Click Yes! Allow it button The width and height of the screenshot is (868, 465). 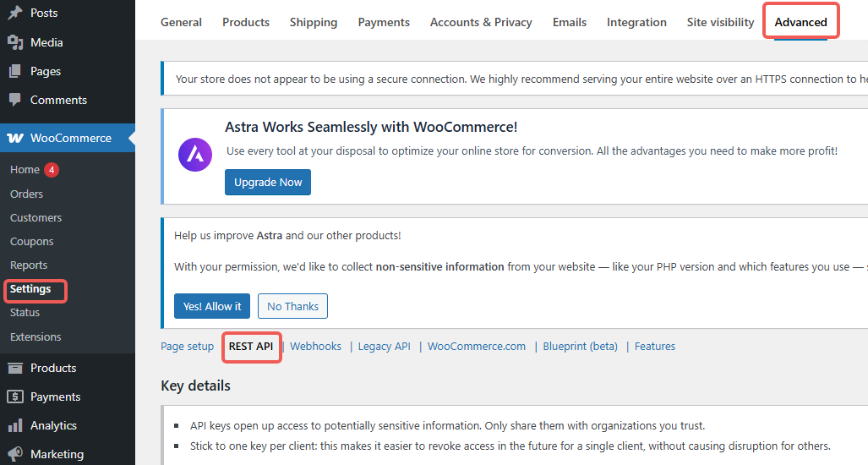tap(212, 306)
